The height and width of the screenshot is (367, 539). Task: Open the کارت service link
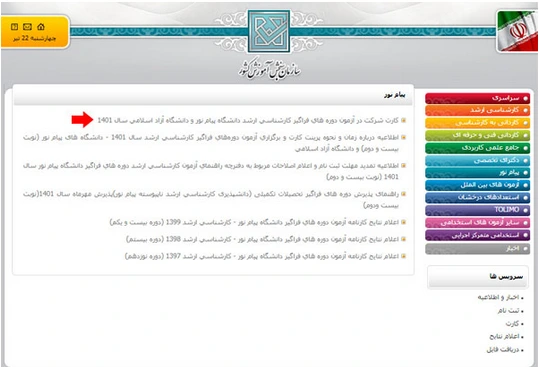tap(512, 324)
